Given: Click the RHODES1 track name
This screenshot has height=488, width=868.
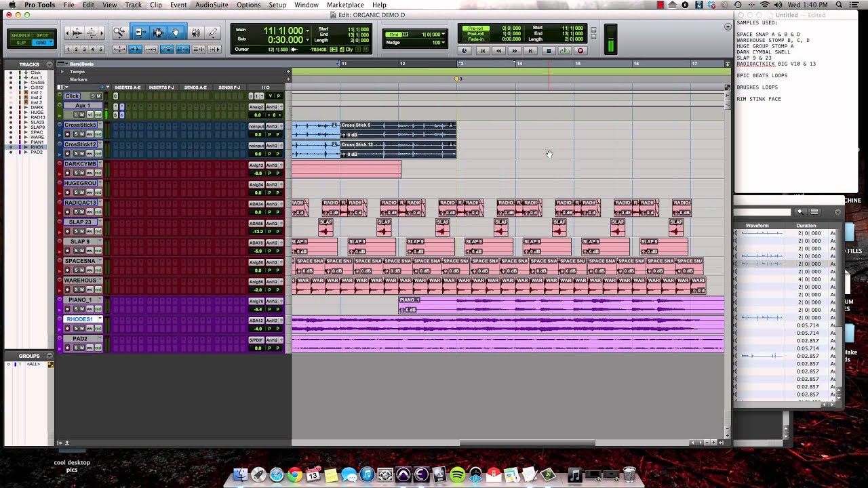Looking at the screenshot, I should coord(79,319).
